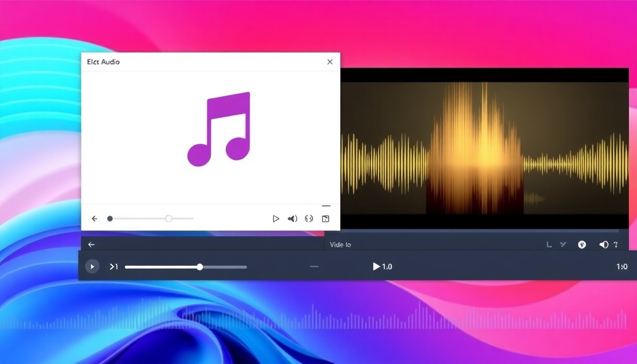
Task: Mute the speaker in the audio window
Action: coord(292,218)
